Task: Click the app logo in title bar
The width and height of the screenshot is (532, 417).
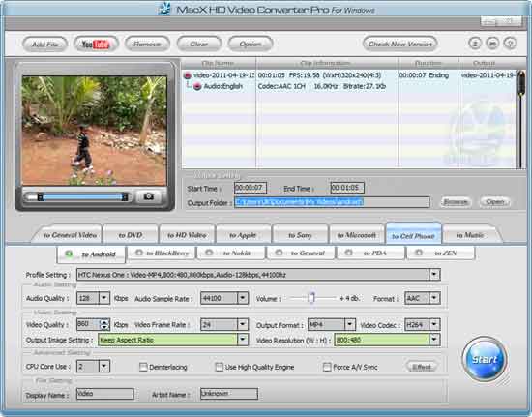Action: coord(164,9)
